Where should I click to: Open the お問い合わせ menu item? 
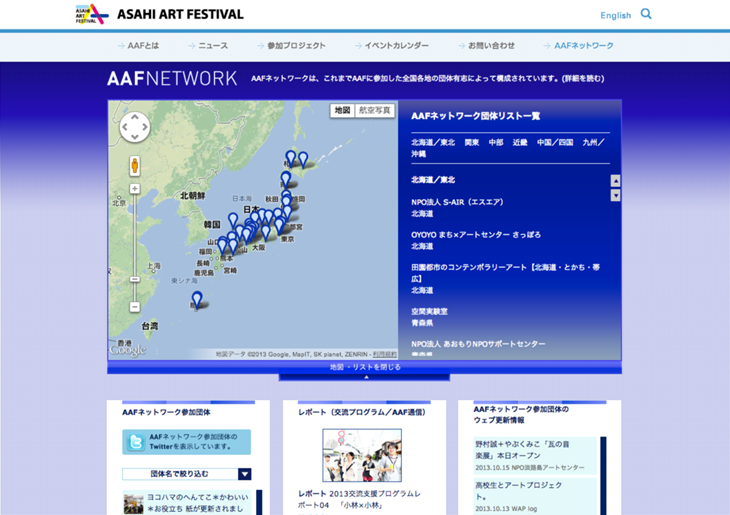point(487,46)
